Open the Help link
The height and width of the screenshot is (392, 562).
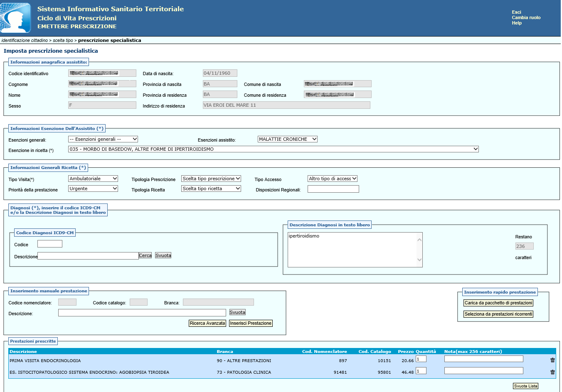517,23
